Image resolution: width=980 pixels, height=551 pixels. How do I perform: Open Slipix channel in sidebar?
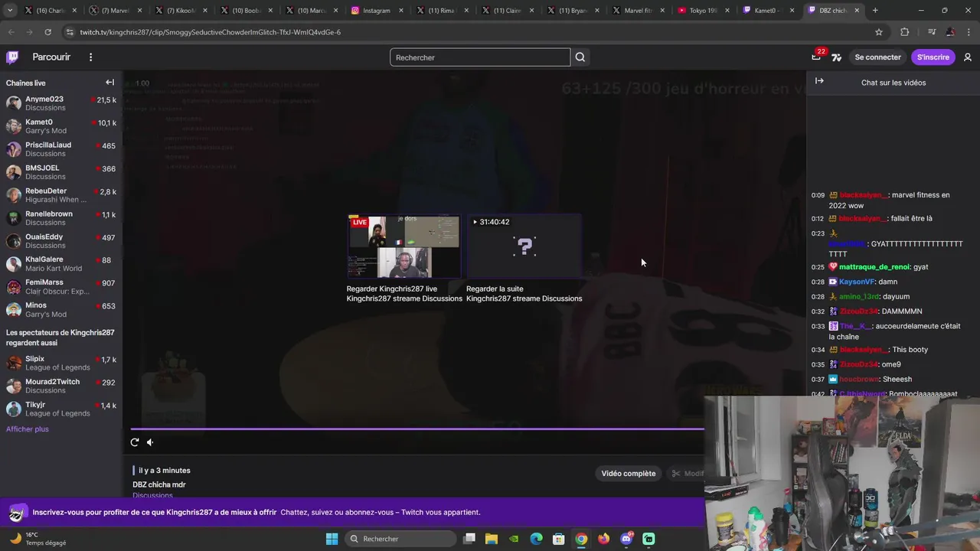(x=61, y=363)
